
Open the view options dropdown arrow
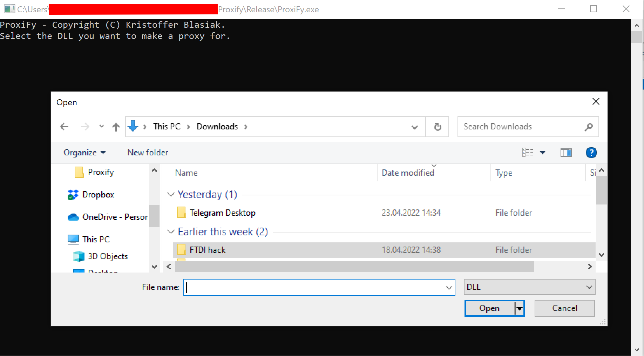click(543, 153)
